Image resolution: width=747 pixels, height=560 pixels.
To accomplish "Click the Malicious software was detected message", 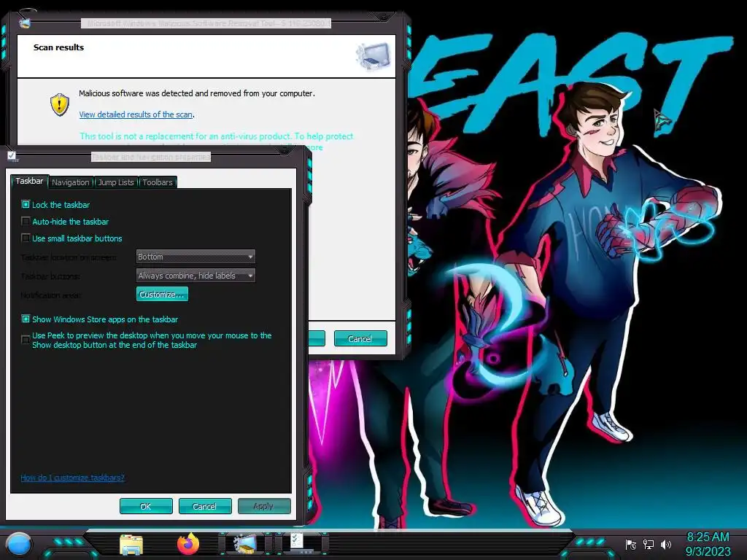I will click(x=197, y=93).
